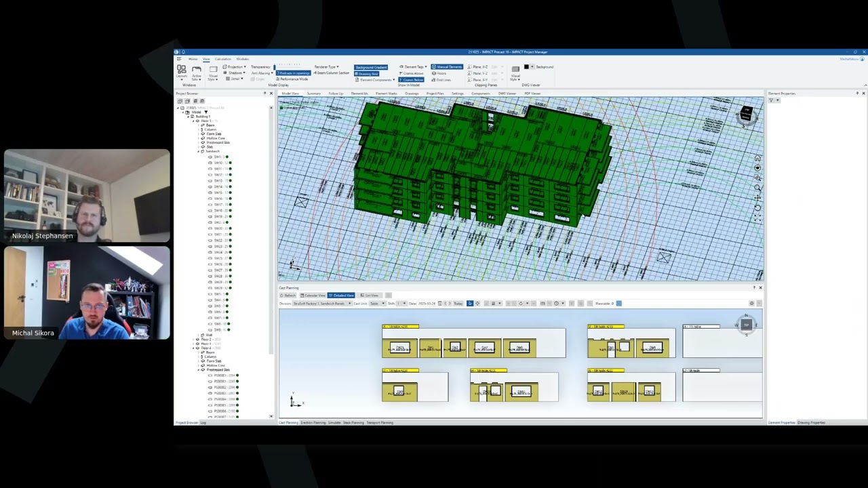
Task: Toggle Cranes Below display
Action: (x=412, y=79)
